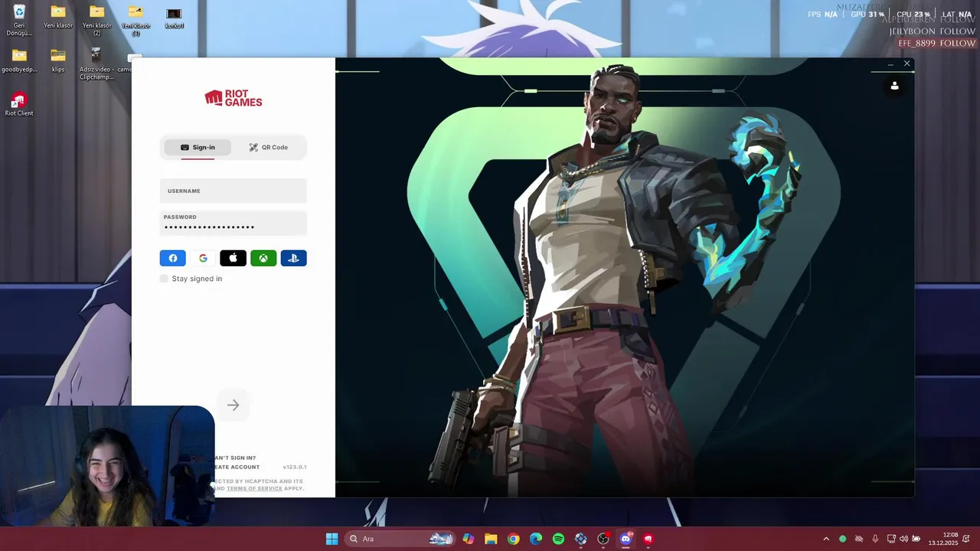Select the Riot Client desktop shortcut
Image resolution: width=980 pixels, height=551 pixels.
pos(19,105)
